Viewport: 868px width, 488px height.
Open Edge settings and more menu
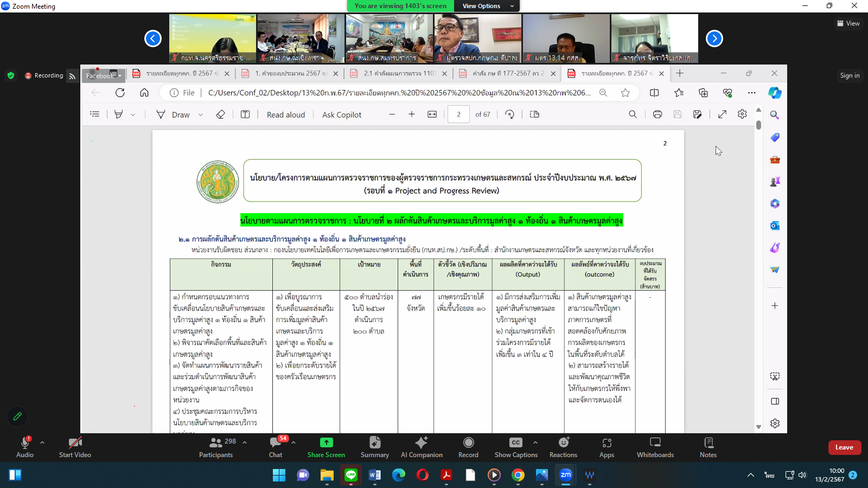(x=751, y=93)
